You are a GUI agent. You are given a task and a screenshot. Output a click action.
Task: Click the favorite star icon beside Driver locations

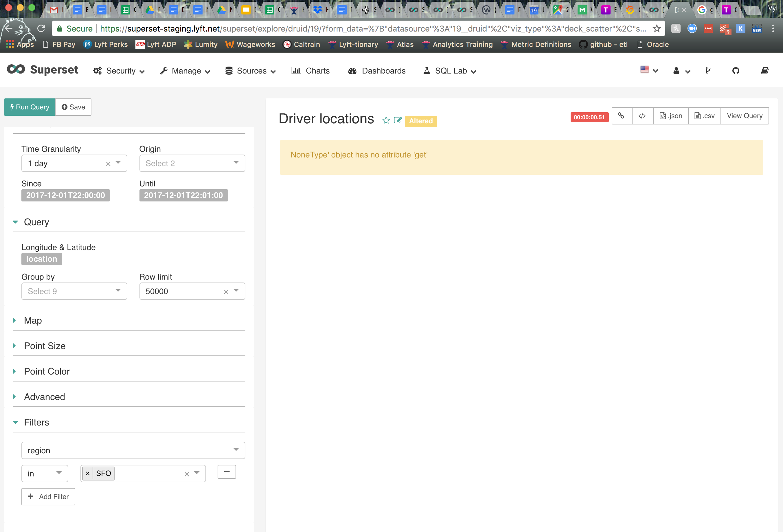(x=386, y=120)
